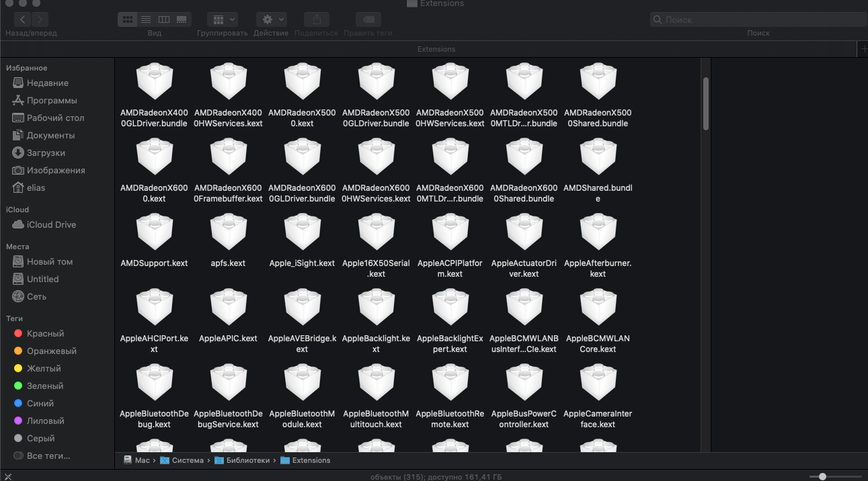Select apfs.kext icon

pos(228,232)
